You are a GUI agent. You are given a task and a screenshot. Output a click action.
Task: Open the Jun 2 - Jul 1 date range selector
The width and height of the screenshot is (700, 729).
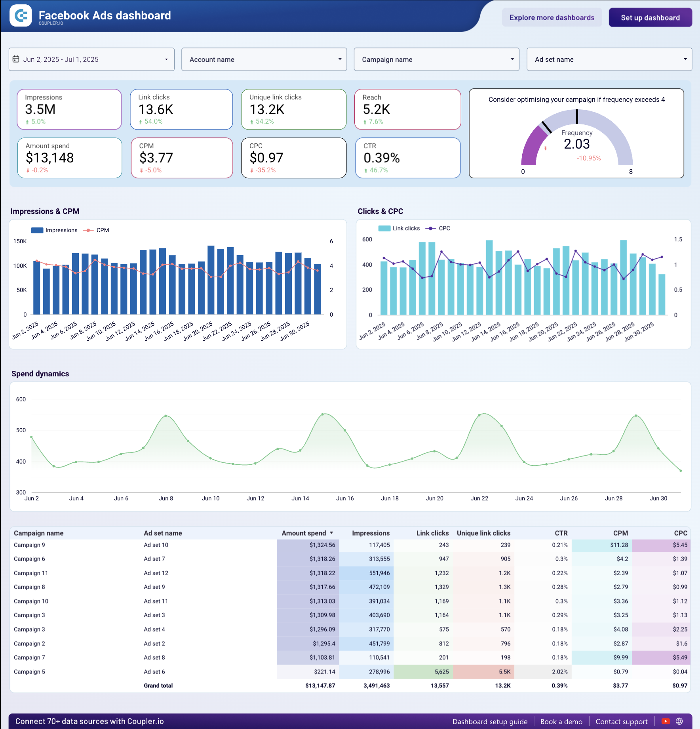tap(91, 59)
